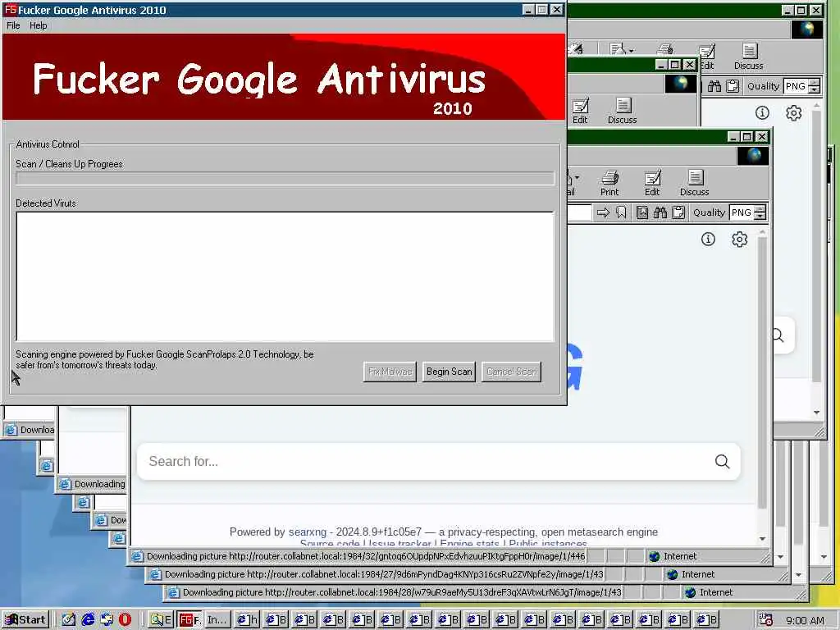840x630 pixels.
Task: Click the clipboard icon in the front browser toolbar
Action: [x=678, y=212]
